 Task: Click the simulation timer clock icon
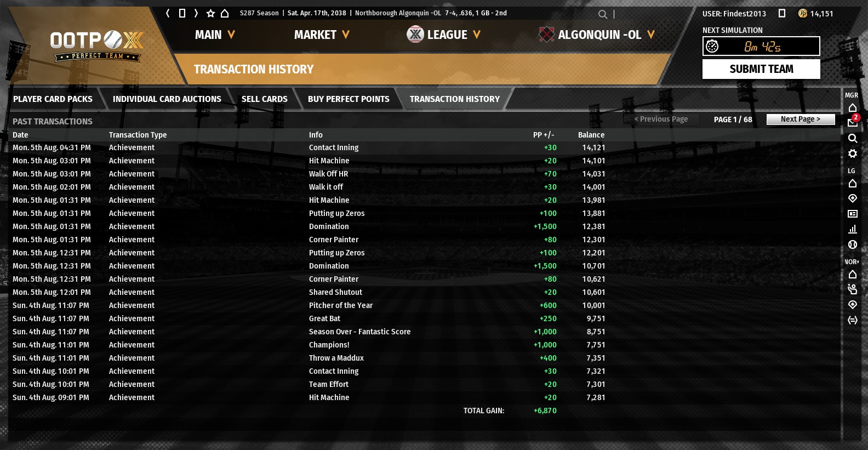click(712, 46)
